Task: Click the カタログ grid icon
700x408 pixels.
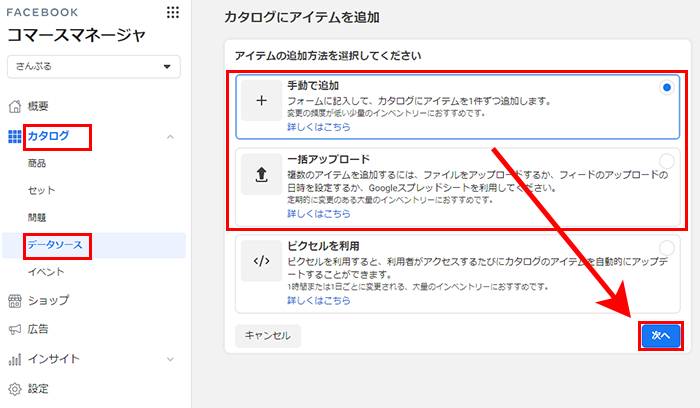Action: point(15,137)
